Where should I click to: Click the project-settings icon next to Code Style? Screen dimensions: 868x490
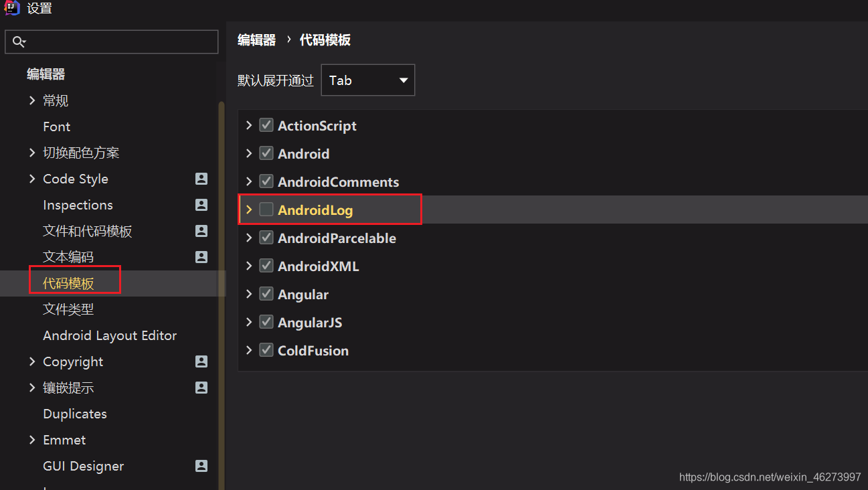point(201,179)
